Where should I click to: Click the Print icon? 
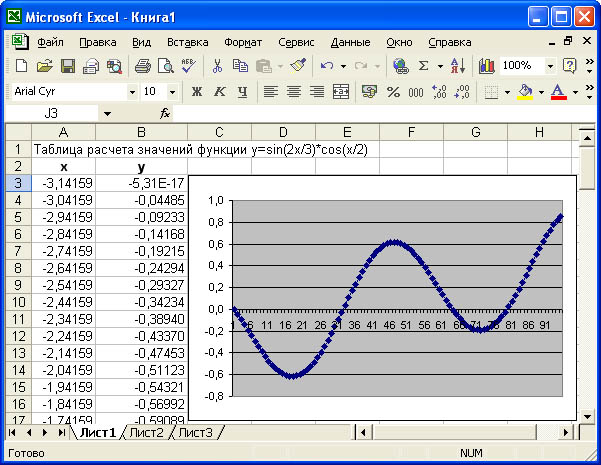coord(143,66)
